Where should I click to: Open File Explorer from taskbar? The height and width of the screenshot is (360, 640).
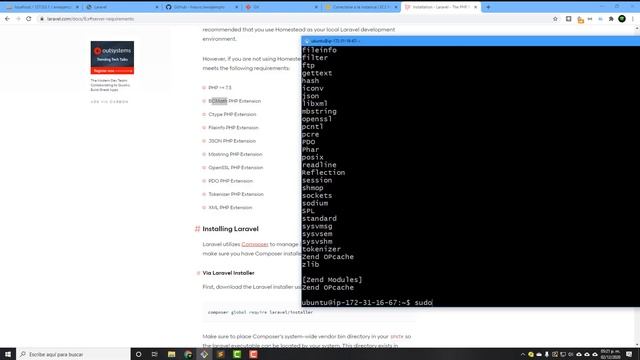[171, 354]
